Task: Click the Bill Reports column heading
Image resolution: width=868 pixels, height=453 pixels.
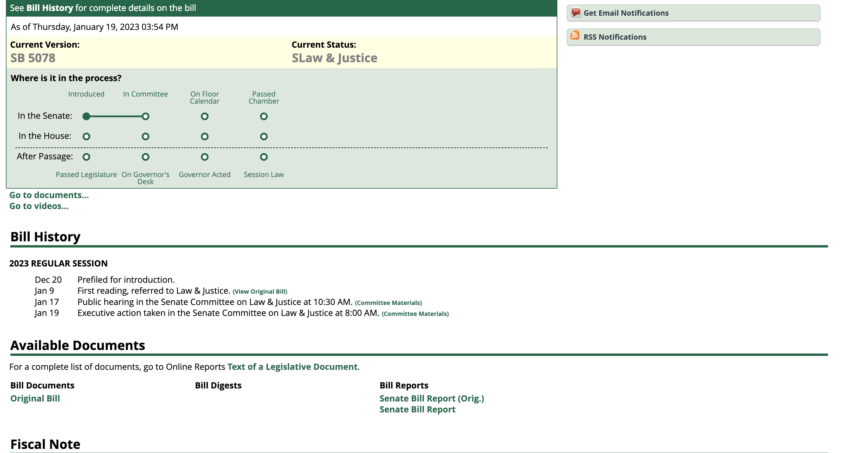Action: click(x=404, y=385)
